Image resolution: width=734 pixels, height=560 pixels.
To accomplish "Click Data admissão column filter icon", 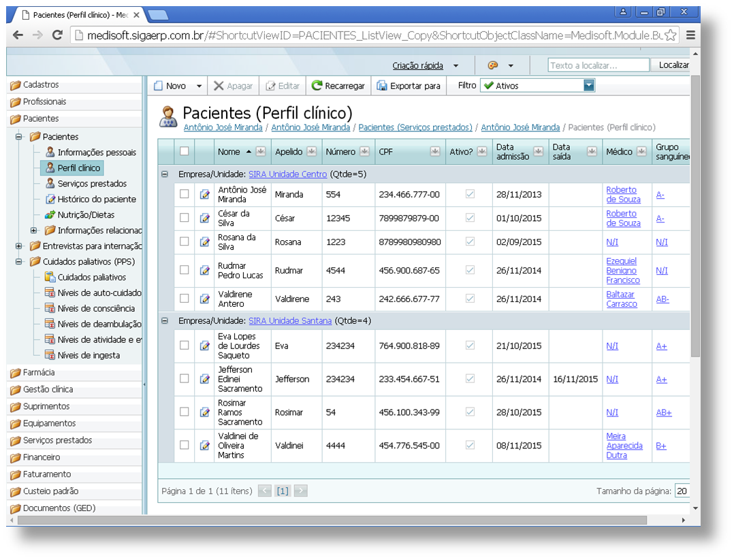I will pyautogui.click(x=539, y=151).
